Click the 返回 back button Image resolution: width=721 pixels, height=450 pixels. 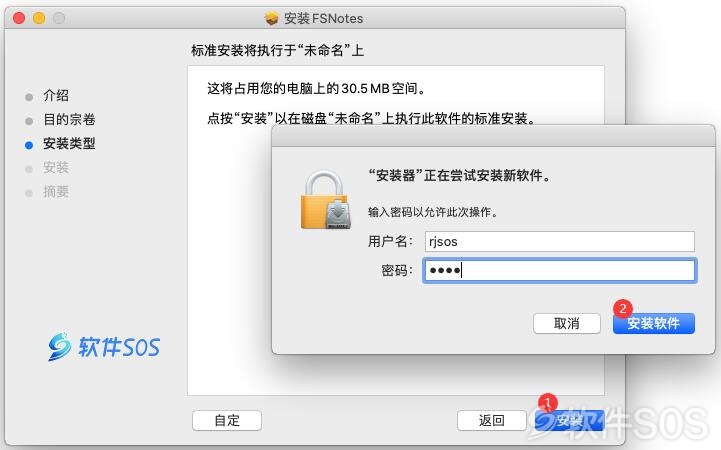pos(492,420)
